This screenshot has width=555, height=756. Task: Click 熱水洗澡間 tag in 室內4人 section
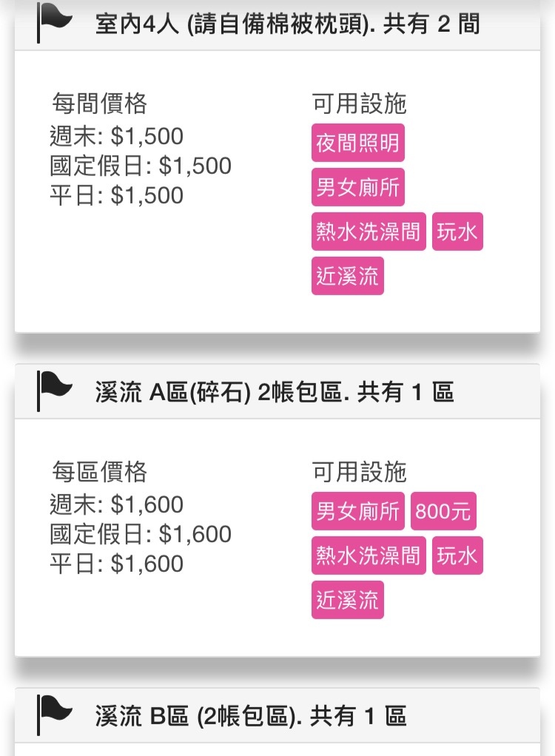pyautogui.click(x=369, y=232)
